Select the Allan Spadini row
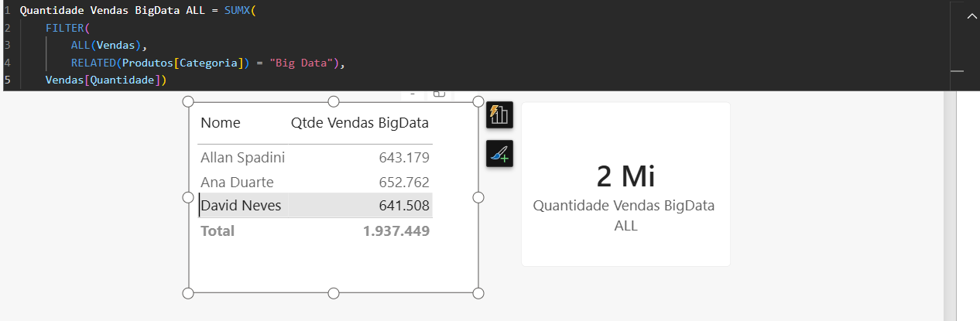 (315, 158)
